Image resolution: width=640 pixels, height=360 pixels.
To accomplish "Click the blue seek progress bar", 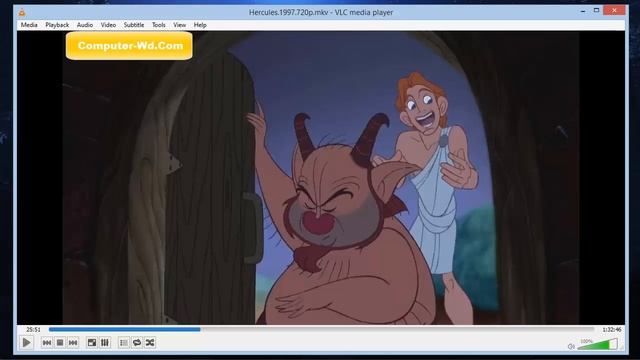I will coord(322,329).
